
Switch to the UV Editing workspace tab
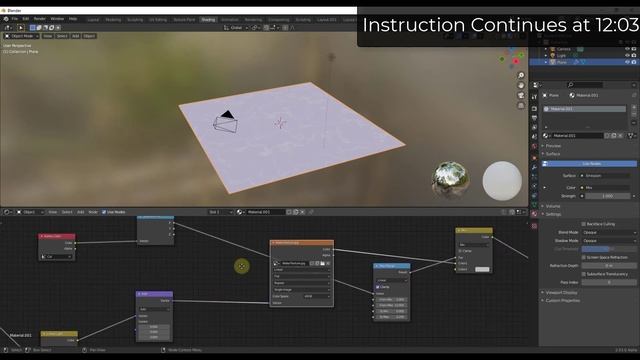click(x=158, y=20)
